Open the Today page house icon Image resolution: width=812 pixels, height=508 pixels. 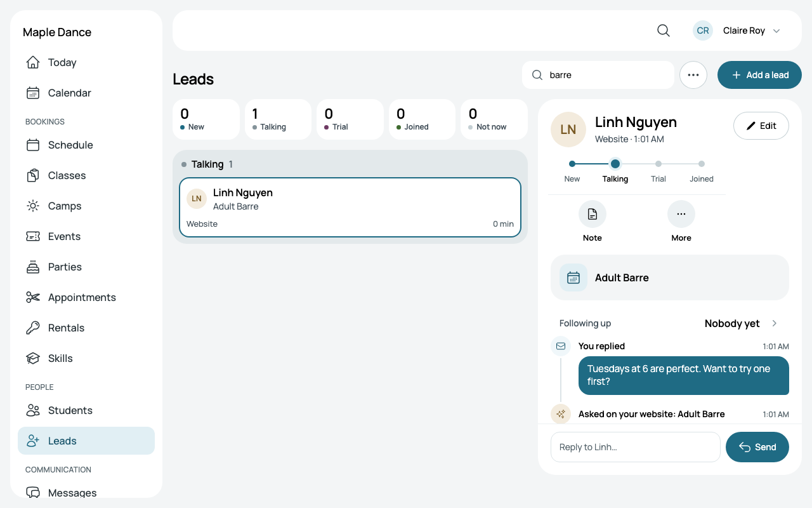coord(33,62)
